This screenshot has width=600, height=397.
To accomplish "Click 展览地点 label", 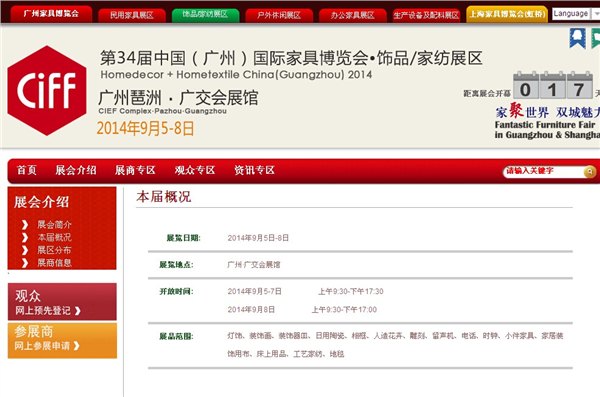I will pyautogui.click(x=176, y=265).
